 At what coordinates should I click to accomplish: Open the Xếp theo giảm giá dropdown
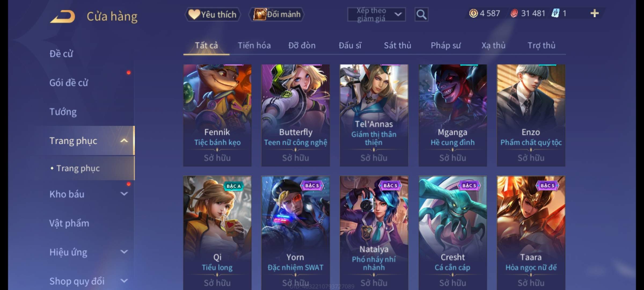click(x=376, y=15)
